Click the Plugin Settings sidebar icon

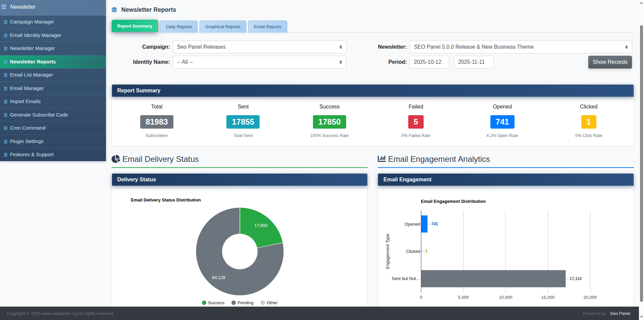click(x=5, y=141)
